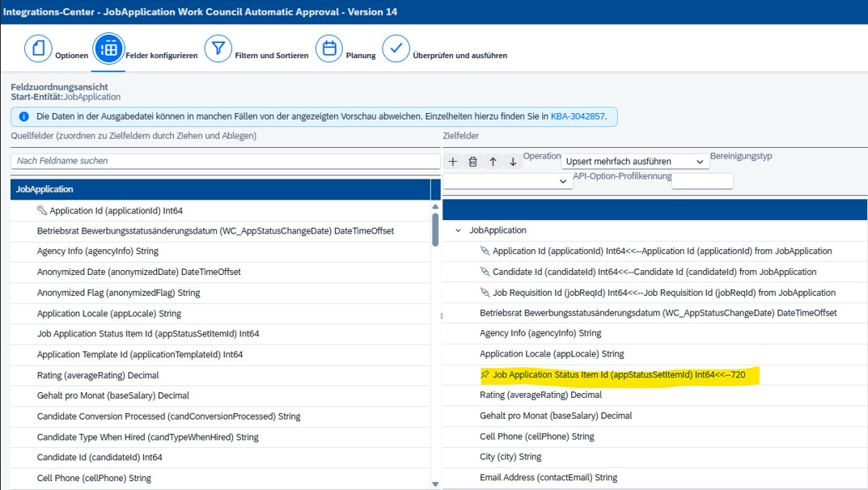Click the Überprüfen und ausführen checkmark icon

396,49
